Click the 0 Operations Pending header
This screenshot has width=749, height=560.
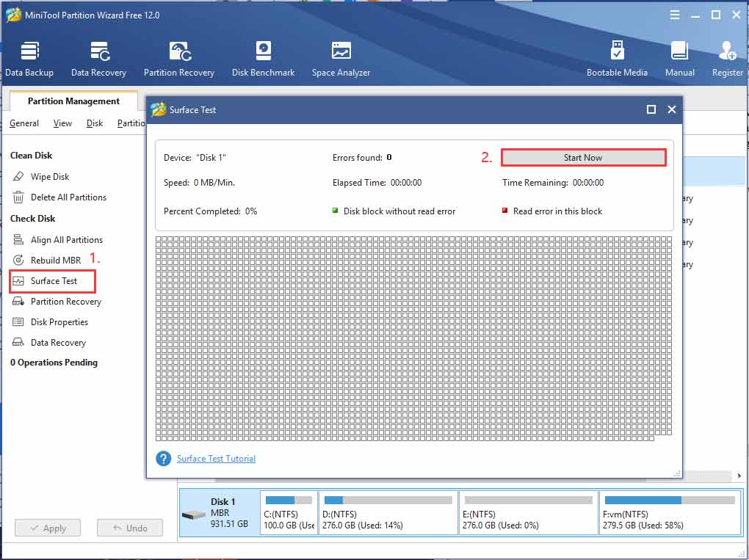54,363
